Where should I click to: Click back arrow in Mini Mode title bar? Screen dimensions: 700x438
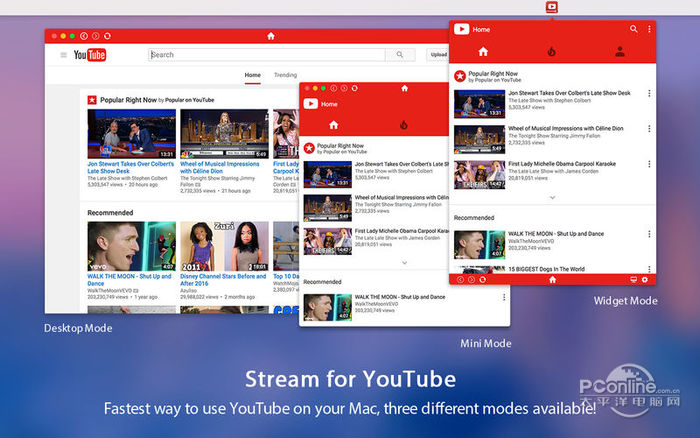(x=333, y=88)
